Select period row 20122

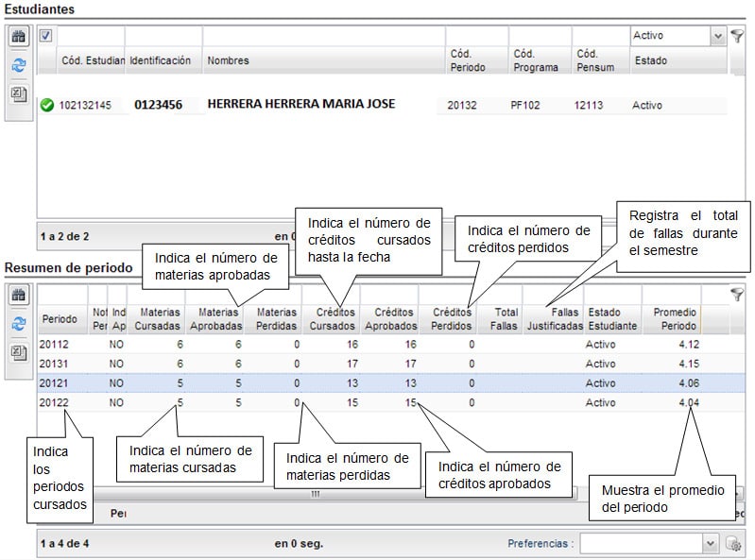click(391, 402)
